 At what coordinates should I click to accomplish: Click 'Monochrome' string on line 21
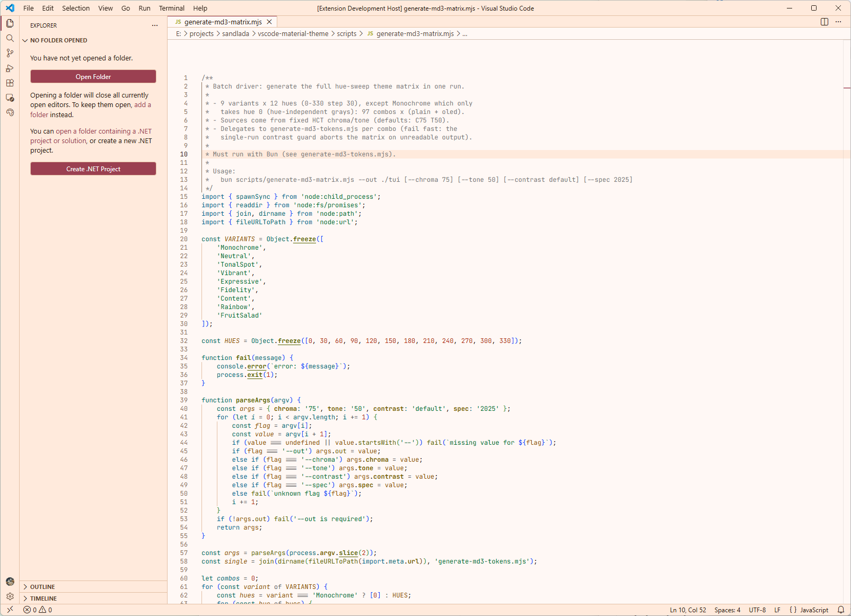(x=240, y=248)
